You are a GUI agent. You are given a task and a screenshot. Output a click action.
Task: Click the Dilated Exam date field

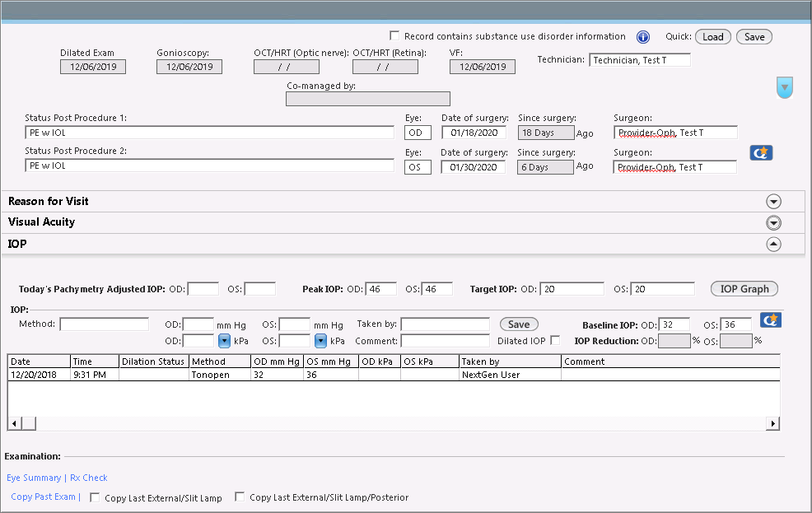point(93,67)
